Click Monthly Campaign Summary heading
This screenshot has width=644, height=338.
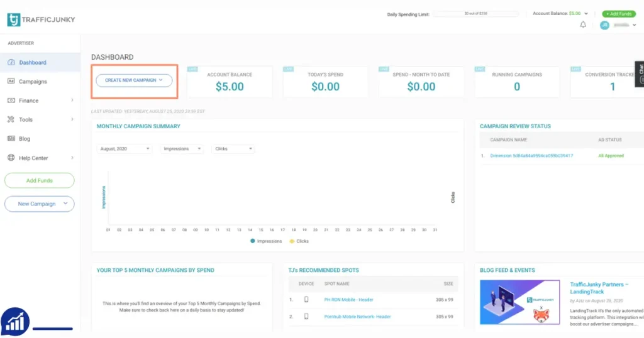click(x=138, y=126)
